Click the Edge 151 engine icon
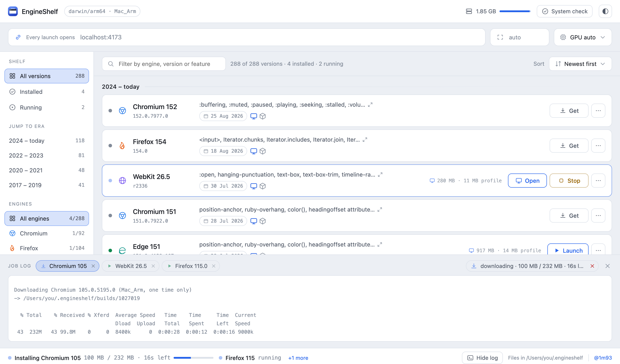620x364 pixels. point(122,250)
